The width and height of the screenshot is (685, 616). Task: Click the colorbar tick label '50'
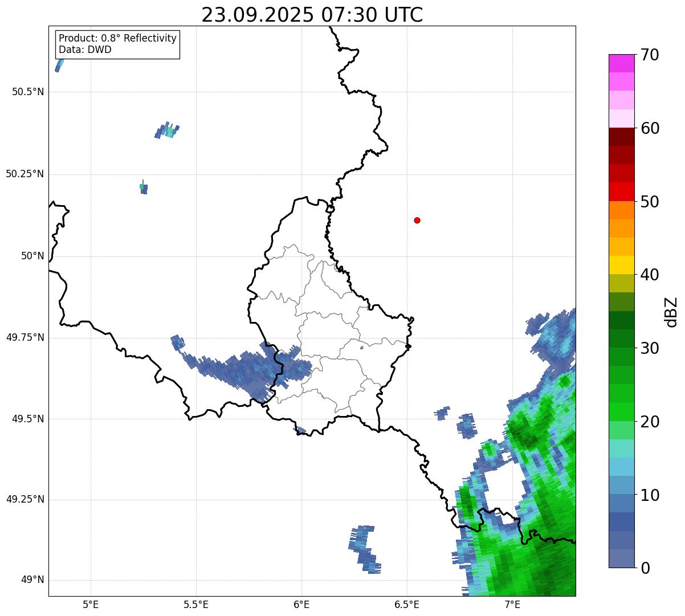(x=650, y=202)
